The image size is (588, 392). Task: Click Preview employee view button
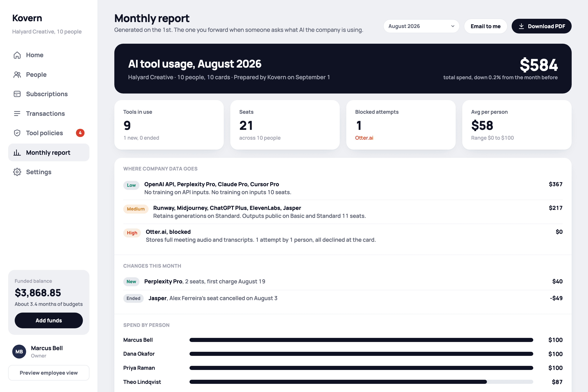tap(49, 373)
